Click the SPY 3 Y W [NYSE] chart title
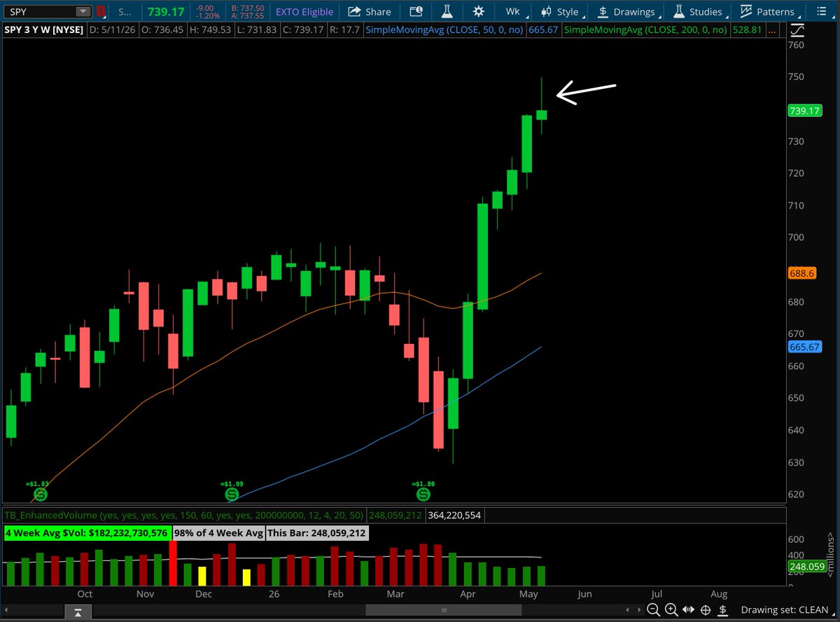 [x=43, y=30]
